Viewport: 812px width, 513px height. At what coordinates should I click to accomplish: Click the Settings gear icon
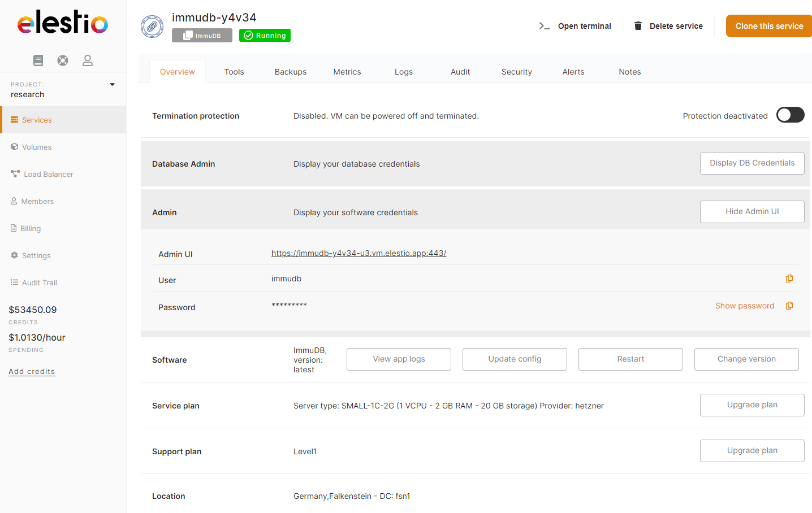coord(15,255)
